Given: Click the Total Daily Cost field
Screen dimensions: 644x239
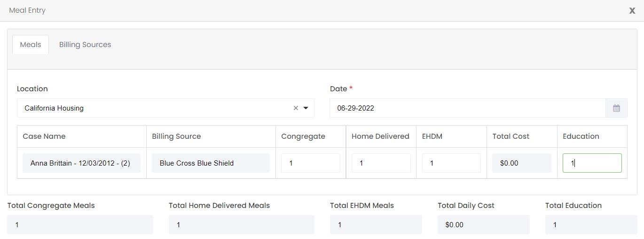Looking at the screenshot, I should tap(483, 225).
